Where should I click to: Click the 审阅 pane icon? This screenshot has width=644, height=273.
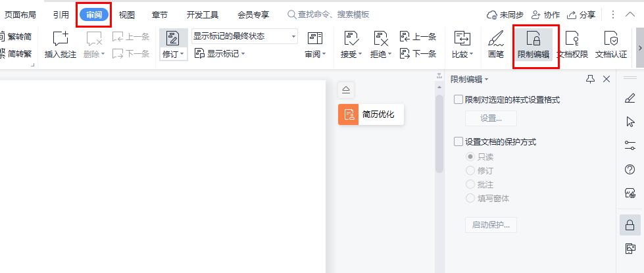coord(315,38)
